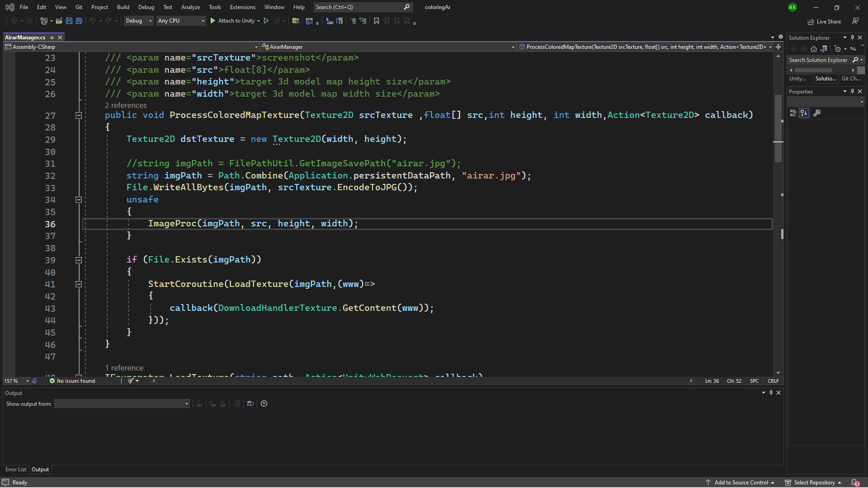Select the Save All icon
Screen dimensions: 868x488
tap(79, 21)
